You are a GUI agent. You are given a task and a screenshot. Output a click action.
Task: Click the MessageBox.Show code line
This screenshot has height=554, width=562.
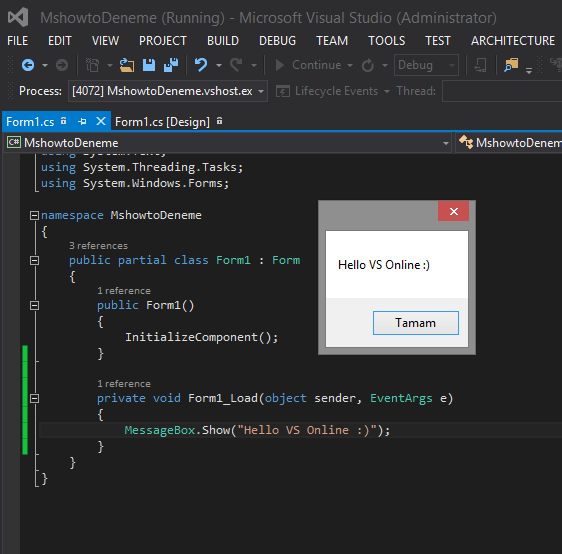(x=257, y=430)
